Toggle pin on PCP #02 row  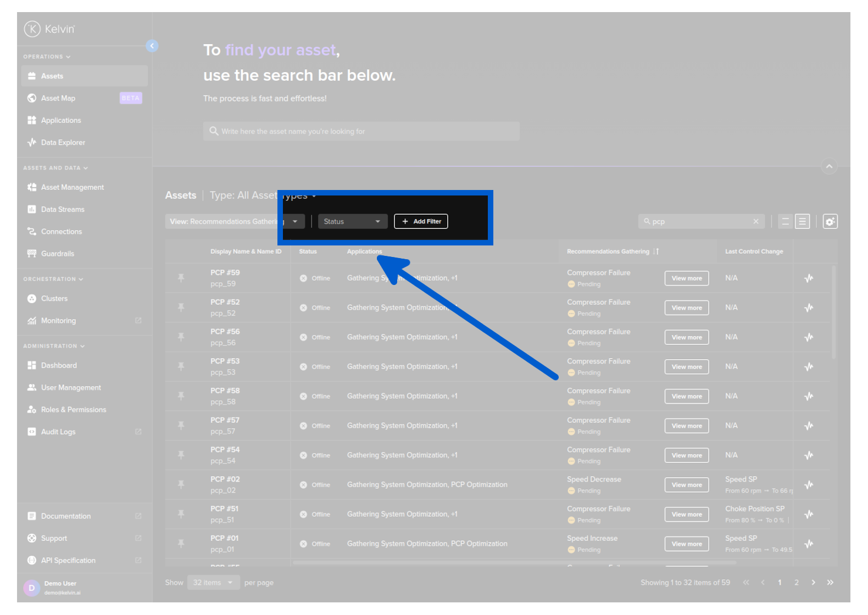click(181, 484)
